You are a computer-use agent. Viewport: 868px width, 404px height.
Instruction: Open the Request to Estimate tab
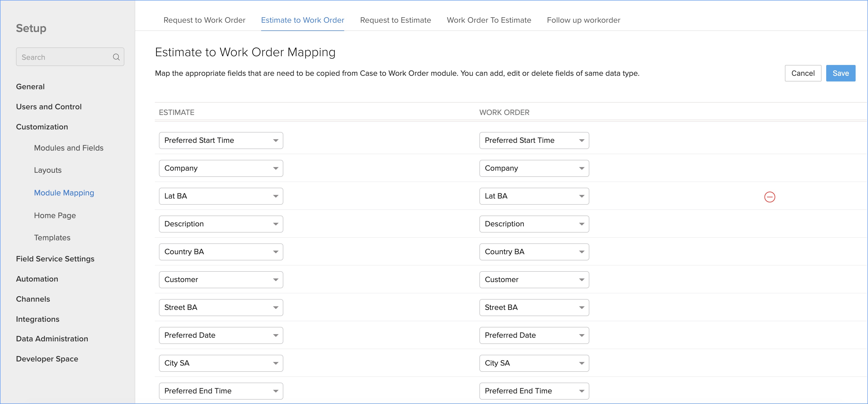395,20
